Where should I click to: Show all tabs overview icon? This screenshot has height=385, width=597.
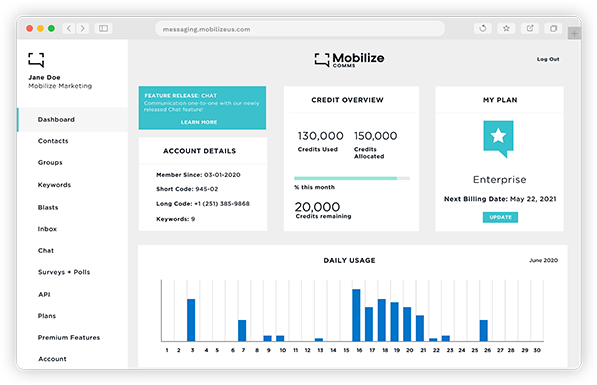point(554,28)
